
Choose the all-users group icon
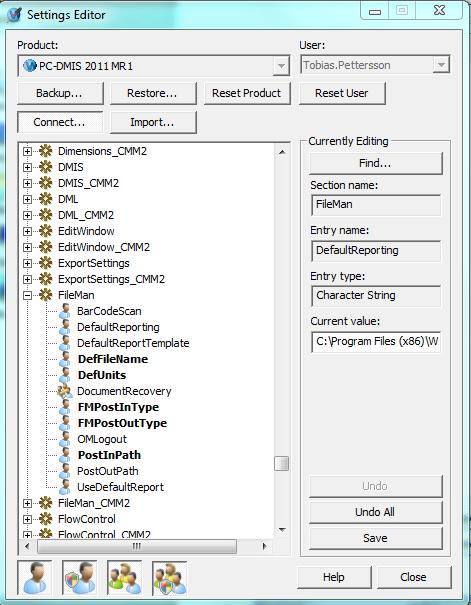point(125,578)
